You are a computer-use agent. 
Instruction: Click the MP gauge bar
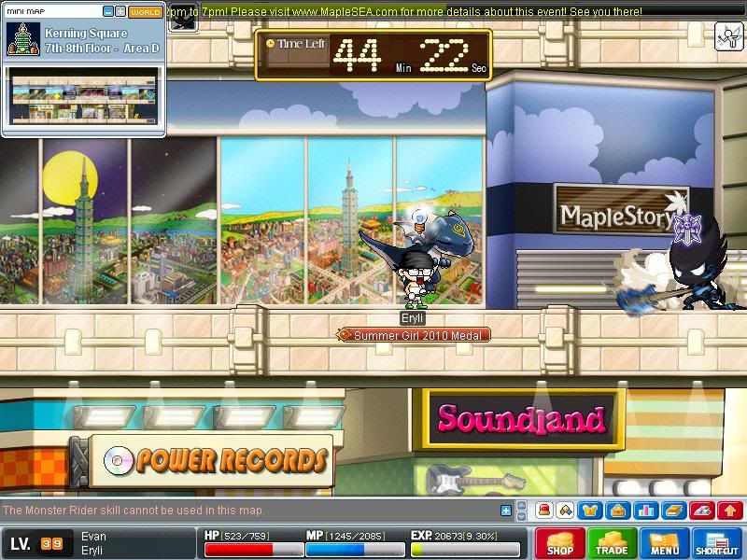coord(354,550)
